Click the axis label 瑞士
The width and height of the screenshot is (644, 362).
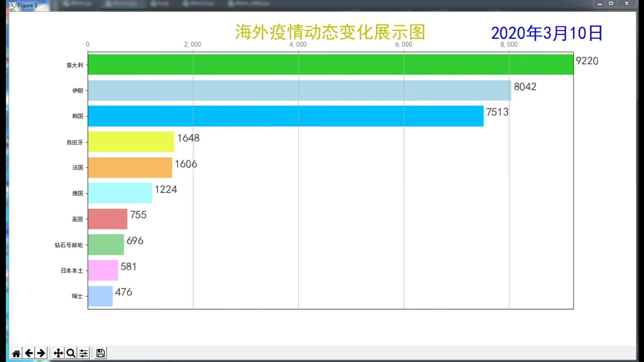[x=77, y=296]
